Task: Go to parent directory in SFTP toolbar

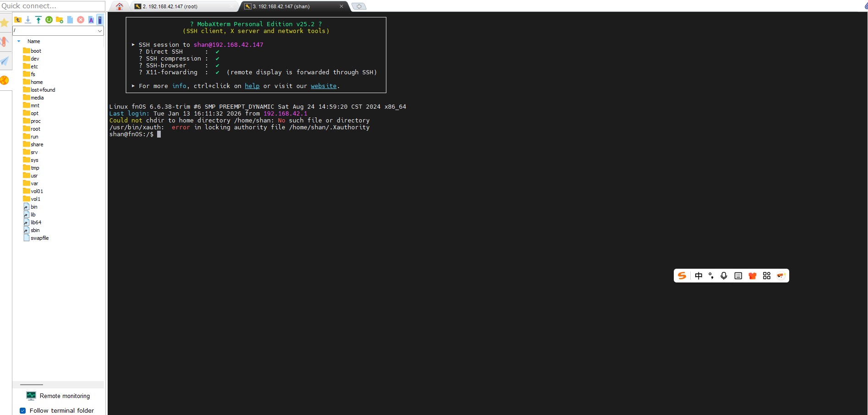Action: click(x=18, y=20)
